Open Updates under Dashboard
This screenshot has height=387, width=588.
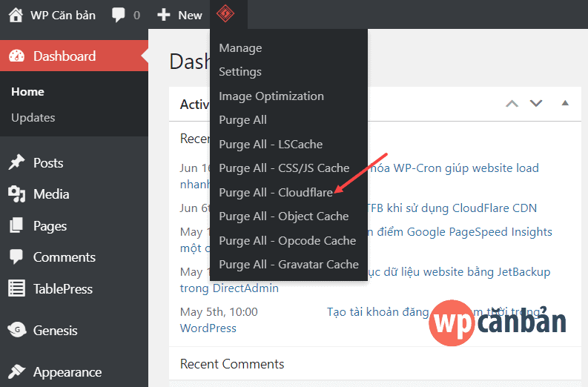tap(33, 117)
